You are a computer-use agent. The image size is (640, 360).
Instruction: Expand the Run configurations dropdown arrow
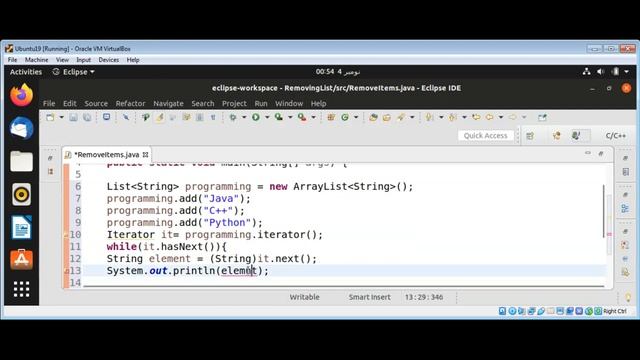(x=267, y=118)
